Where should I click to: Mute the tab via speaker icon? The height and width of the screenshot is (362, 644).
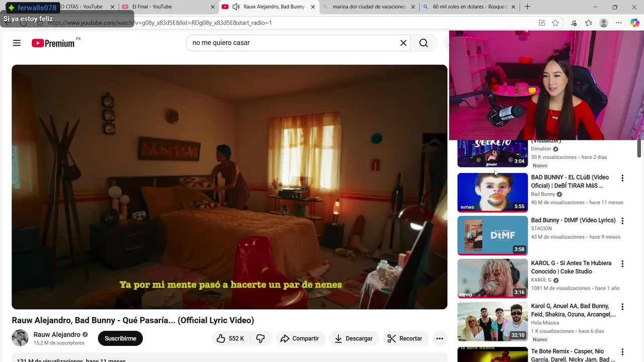[x=236, y=7]
